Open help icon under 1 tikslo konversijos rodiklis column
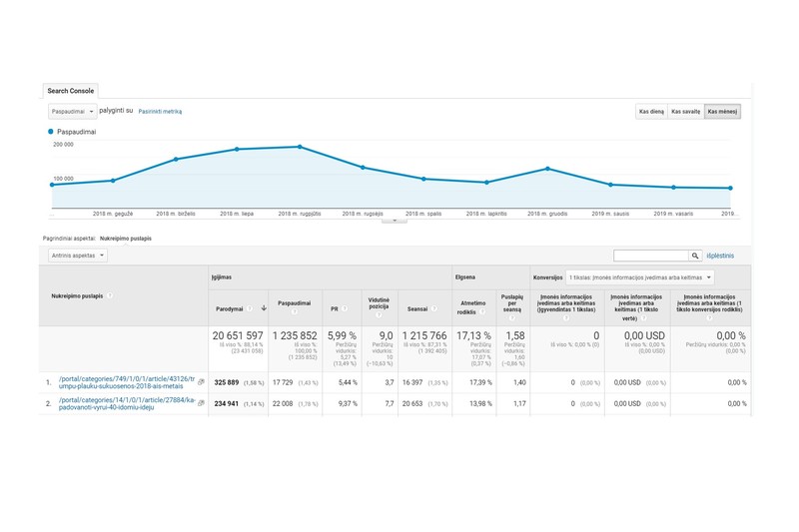The height and width of the screenshot is (532, 799). [x=709, y=318]
